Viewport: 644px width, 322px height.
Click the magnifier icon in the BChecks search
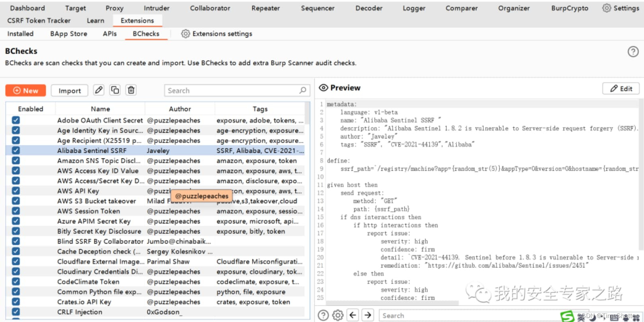pyautogui.click(x=303, y=90)
